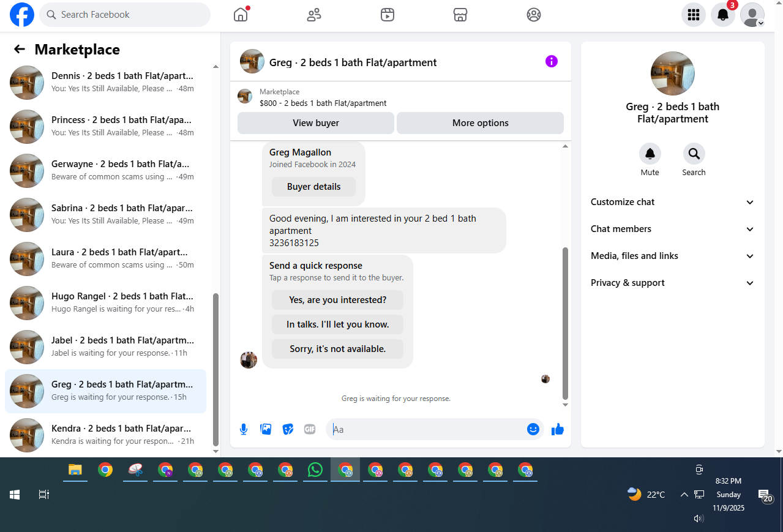
Task: Open the Sabrina conversation
Action: (x=105, y=215)
